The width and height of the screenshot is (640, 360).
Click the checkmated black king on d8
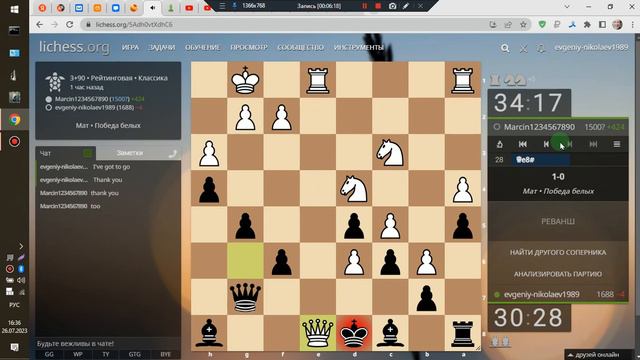[x=354, y=333]
